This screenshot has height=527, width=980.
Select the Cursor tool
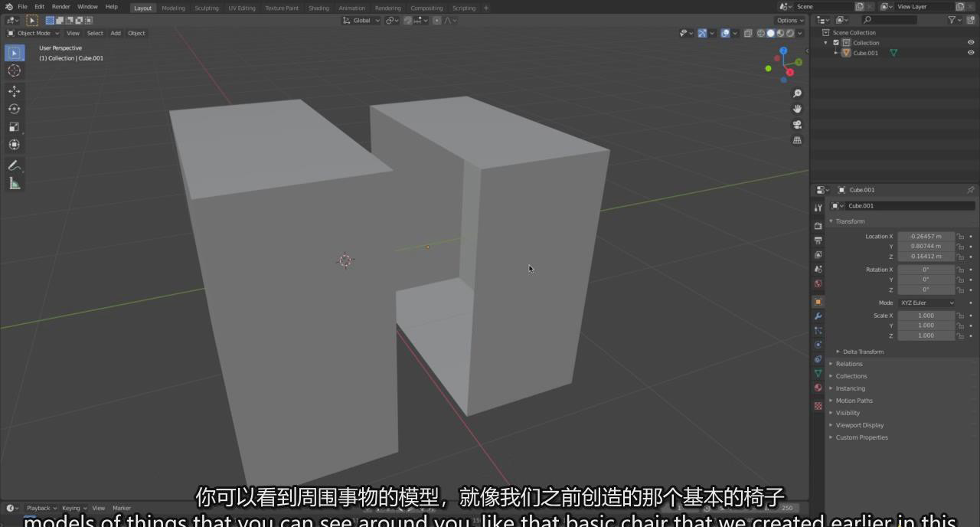pos(14,70)
